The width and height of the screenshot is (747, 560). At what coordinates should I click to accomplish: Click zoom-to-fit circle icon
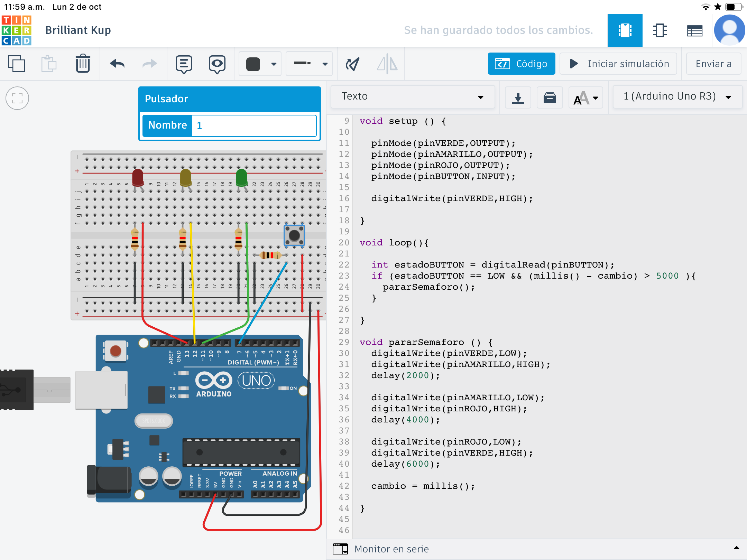pyautogui.click(x=17, y=98)
